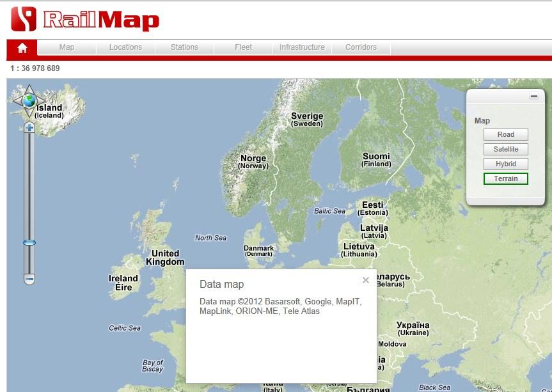Click the Map heading in the type panel
Image resolution: width=552 pixels, height=392 pixels.
(482, 121)
